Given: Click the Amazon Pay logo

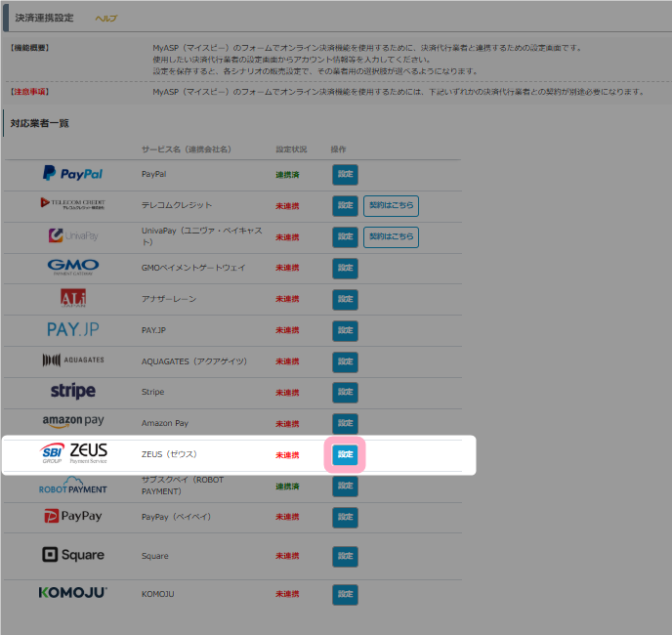Looking at the screenshot, I should click(72, 422).
